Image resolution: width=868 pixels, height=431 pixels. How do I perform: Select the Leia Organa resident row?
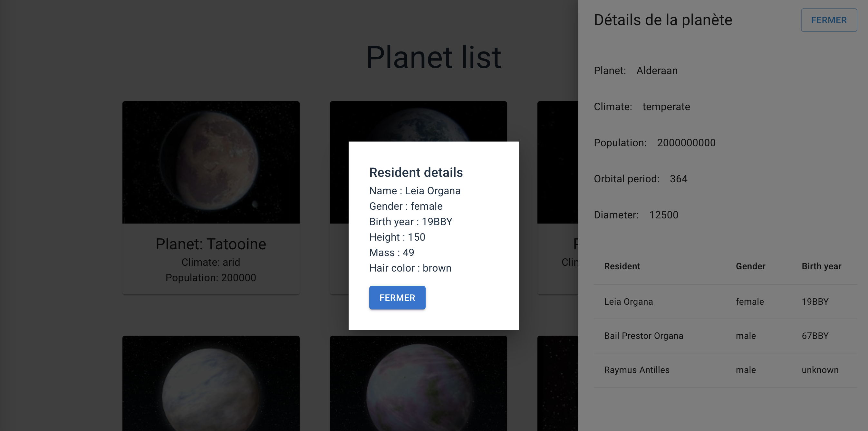(x=725, y=302)
